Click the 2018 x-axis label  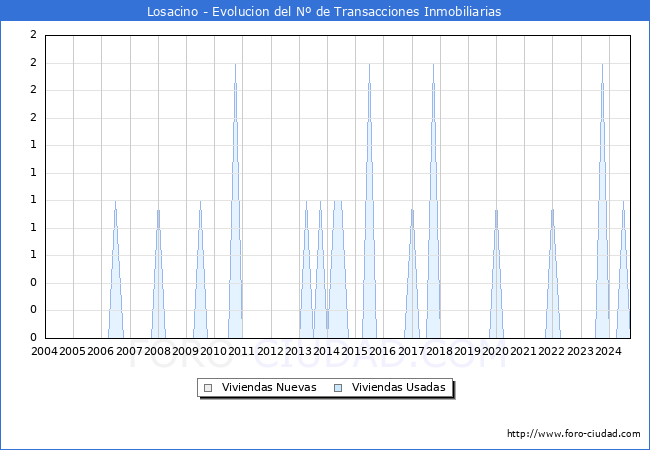[x=439, y=351]
